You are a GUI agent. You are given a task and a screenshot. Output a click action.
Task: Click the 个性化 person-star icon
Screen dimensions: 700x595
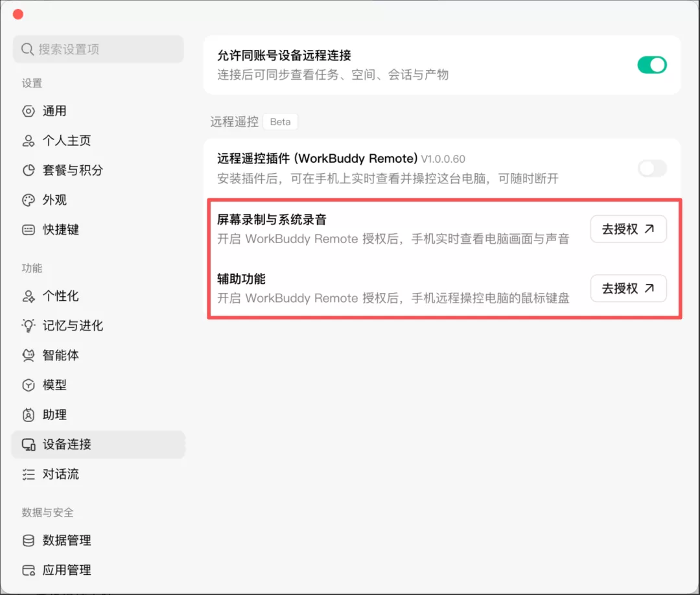28,296
